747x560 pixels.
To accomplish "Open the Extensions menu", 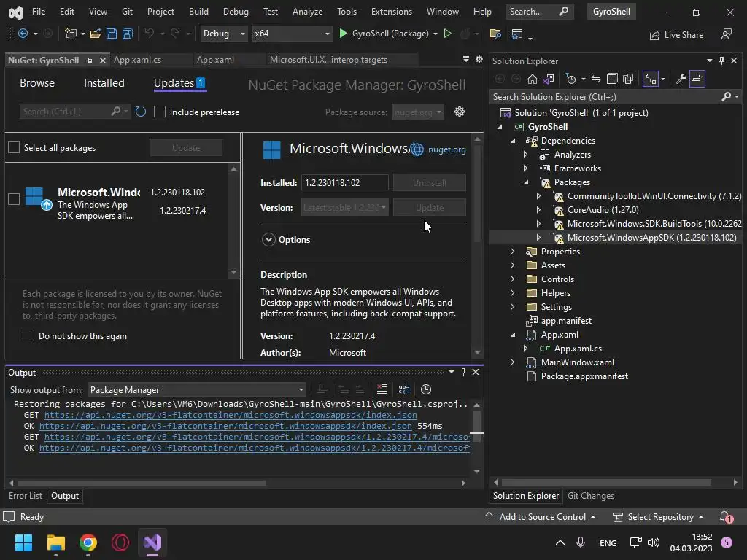I will pos(392,12).
